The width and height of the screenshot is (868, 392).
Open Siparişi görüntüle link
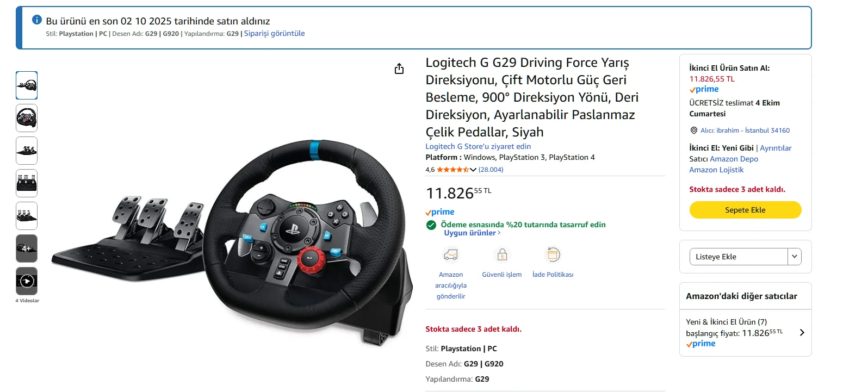pos(274,33)
